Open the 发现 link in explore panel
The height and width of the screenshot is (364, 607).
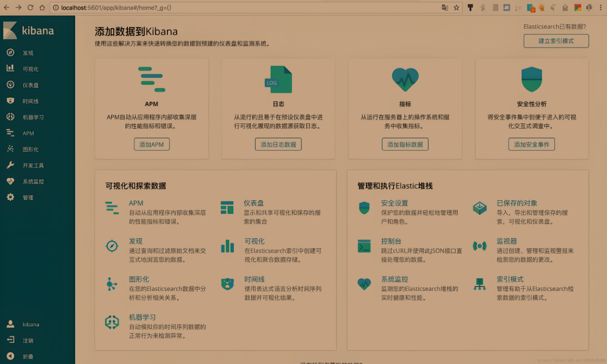pyautogui.click(x=135, y=242)
